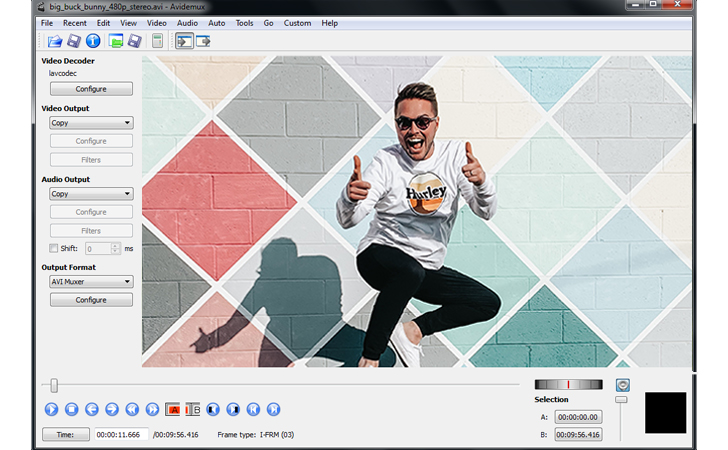Click the Open Video folder icon
Screen dimensions: 728x450
[x=55, y=41]
